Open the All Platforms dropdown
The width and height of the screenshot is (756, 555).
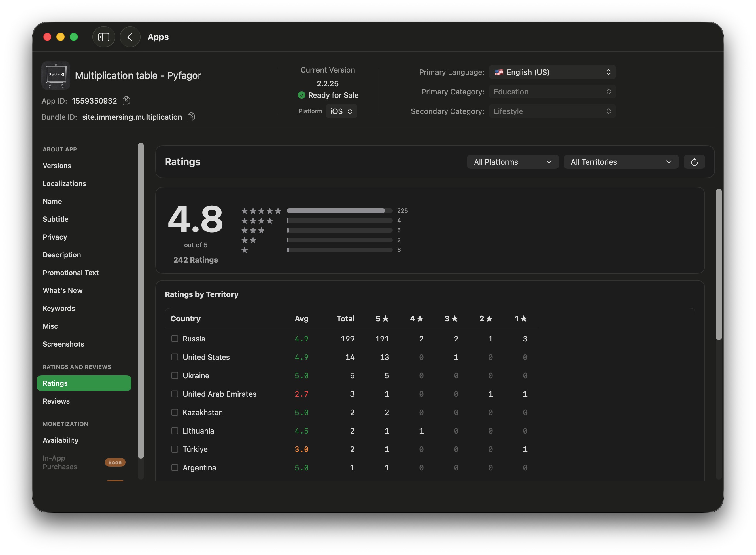coord(512,161)
